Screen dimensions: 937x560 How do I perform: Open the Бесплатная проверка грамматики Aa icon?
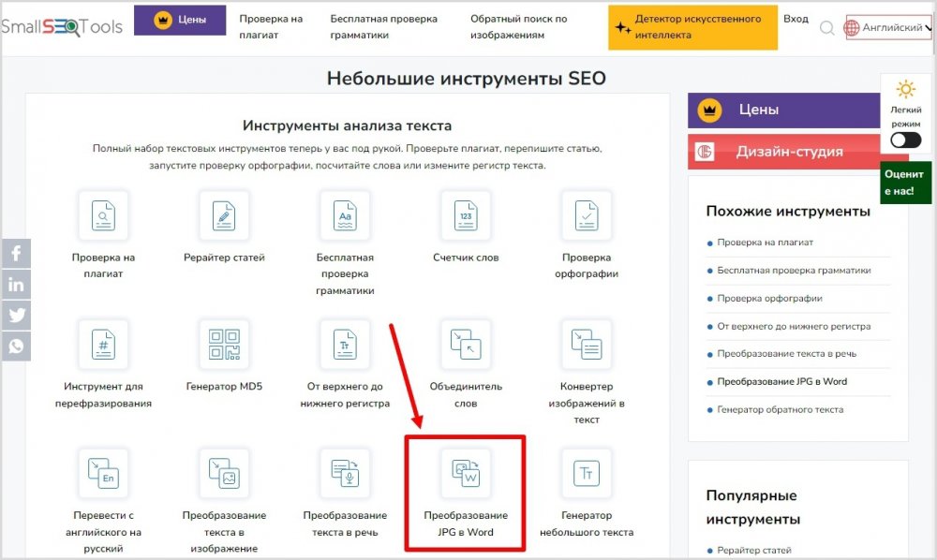coord(345,215)
